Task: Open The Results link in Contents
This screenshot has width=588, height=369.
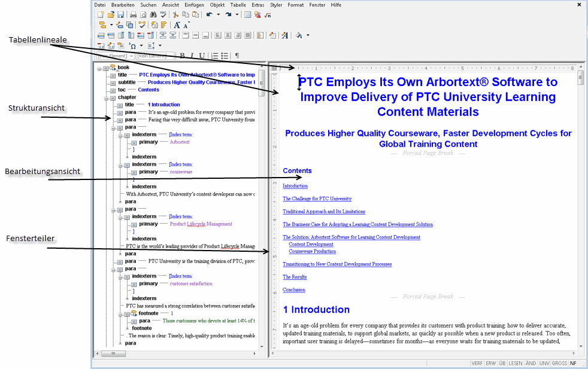Action: coord(295,277)
